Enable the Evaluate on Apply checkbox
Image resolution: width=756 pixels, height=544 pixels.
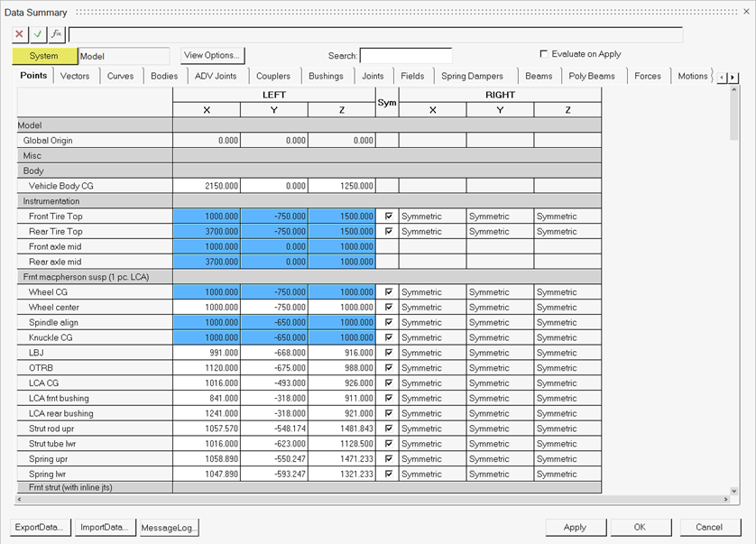(543, 54)
